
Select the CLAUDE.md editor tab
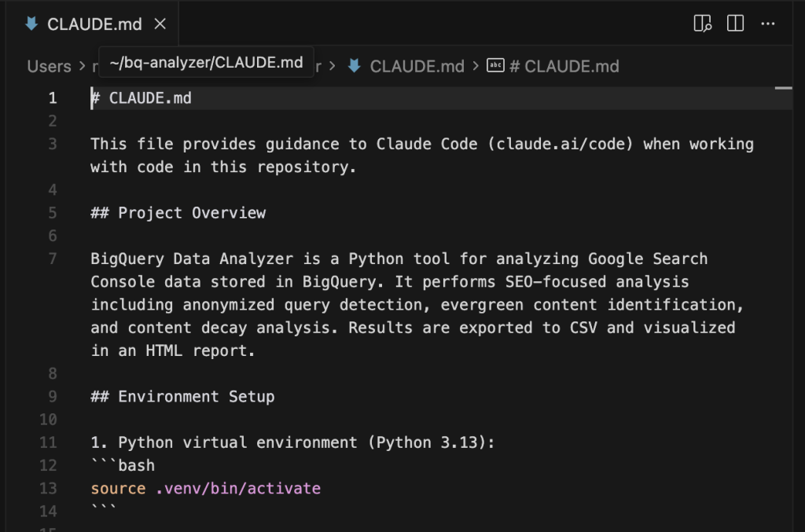pyautogui.click(x=94, y=24)
